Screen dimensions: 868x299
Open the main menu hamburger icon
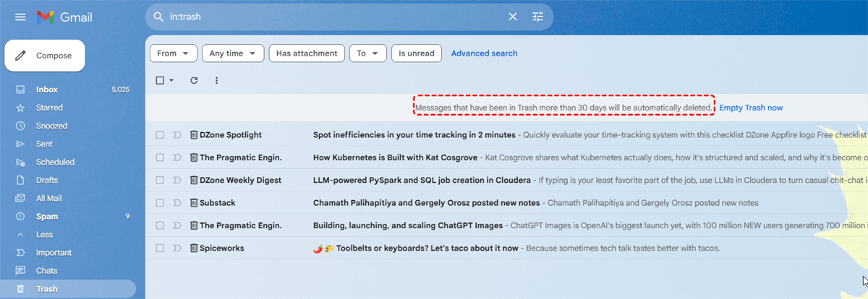[20, 17]
